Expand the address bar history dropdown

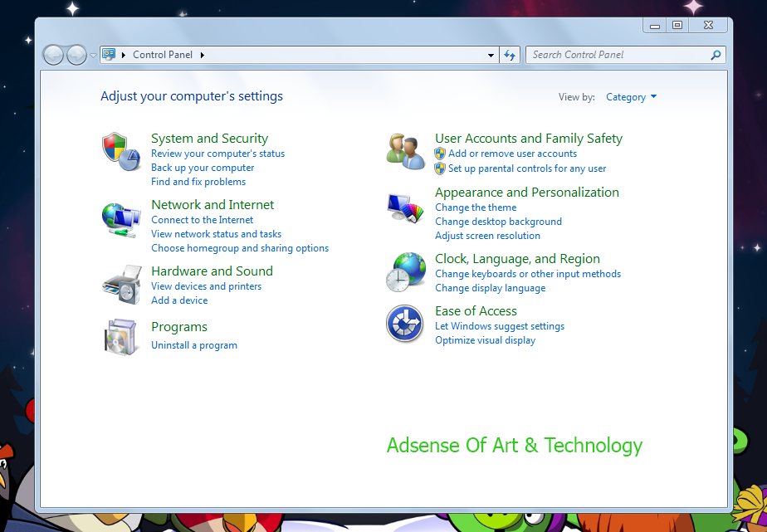tap(491, 56)
